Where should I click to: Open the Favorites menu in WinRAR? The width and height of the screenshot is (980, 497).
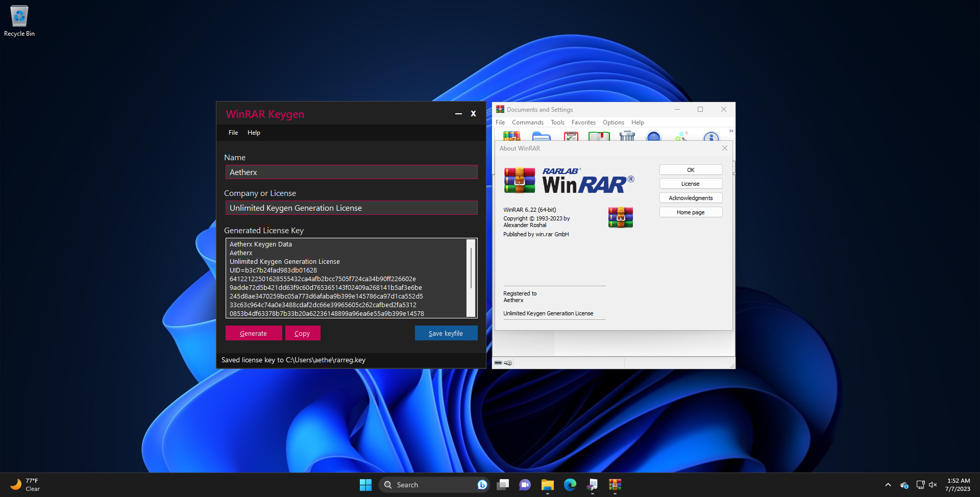[x=583, y=122]
